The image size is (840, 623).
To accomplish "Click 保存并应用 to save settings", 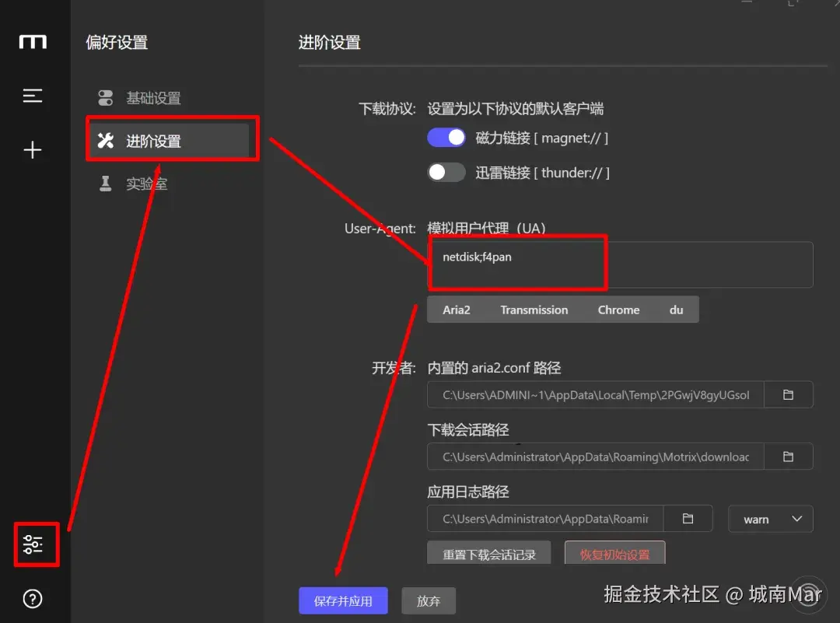I will click(343, 600).
